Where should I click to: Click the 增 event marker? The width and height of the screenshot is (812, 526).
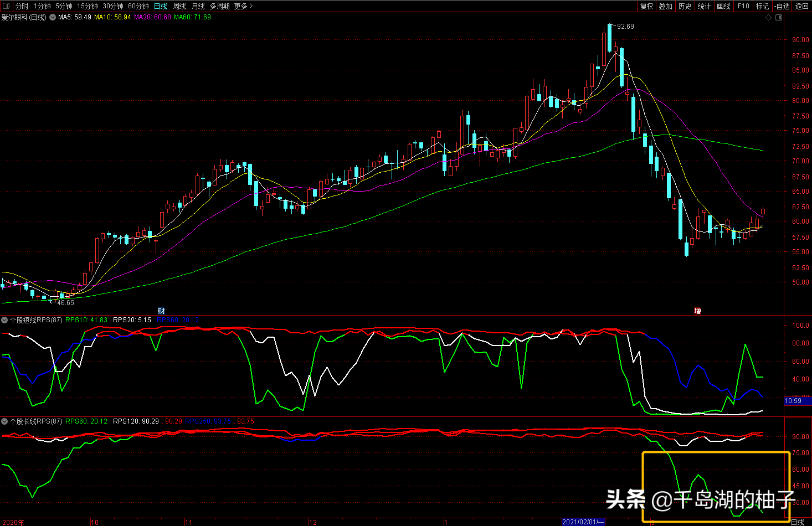(698, 311)
